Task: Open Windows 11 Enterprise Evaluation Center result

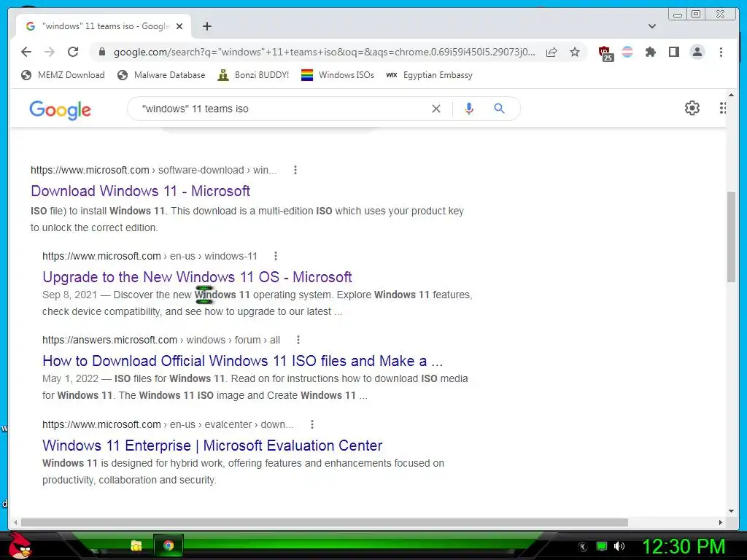Action: pyautogui.click(x=212, y=446)
